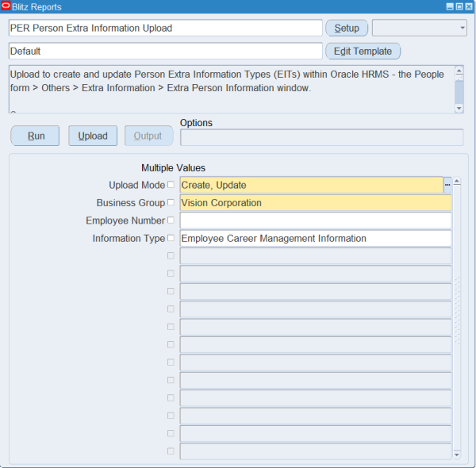Click the parameters scrollbar's up arrow
Image resolution: width=476 pixels, height=468 pixels.
point(457,182)
